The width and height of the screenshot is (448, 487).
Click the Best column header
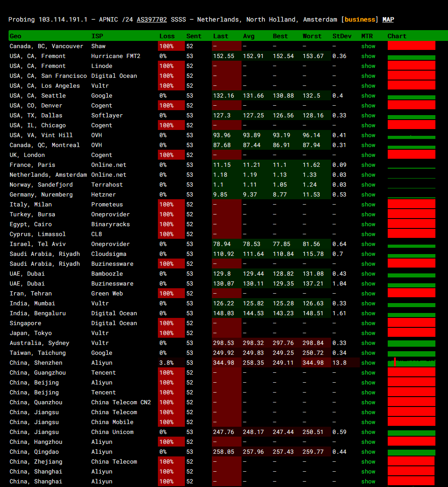point(280,36)
